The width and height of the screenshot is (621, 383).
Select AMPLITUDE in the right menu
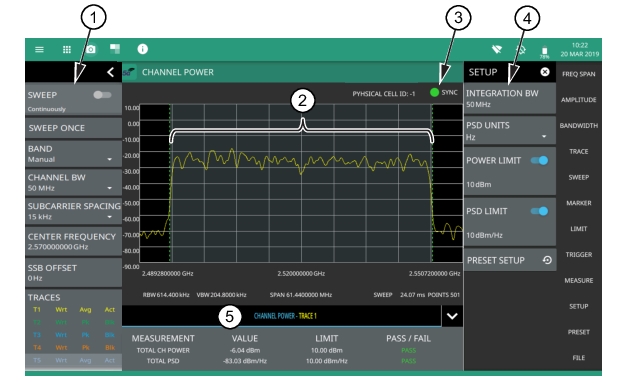click(x=578, y=100)
